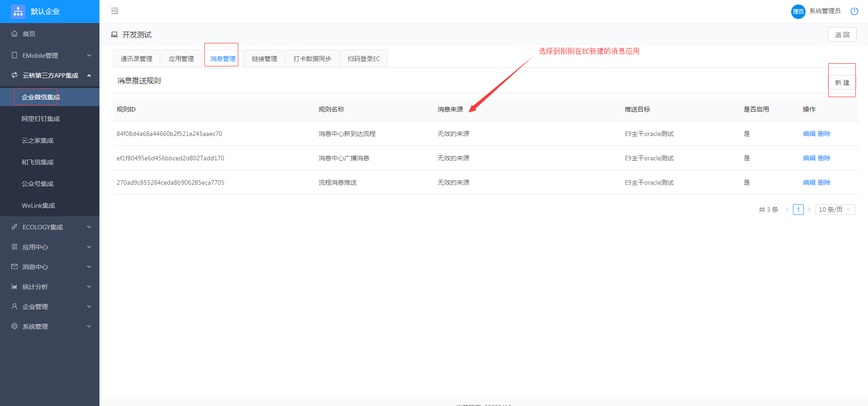Expand the 消息中心 menu chevron
Image resolution: width=868 pixels, height=406 pixels.
click(89, 267)
